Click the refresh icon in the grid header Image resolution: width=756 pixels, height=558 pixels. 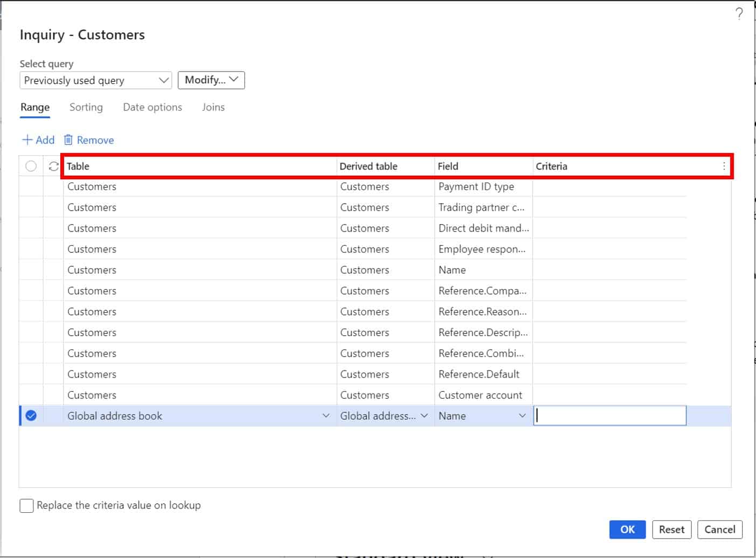[x=52, y=166]
